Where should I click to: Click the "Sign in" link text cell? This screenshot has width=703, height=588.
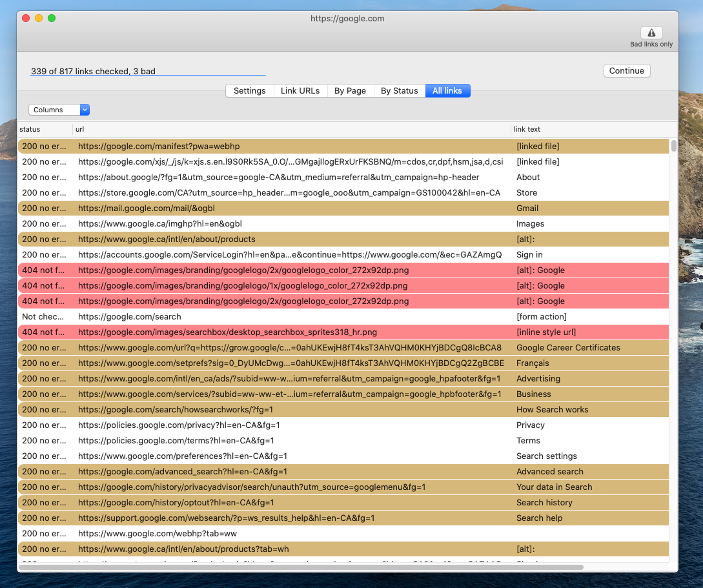coord(529,254)
